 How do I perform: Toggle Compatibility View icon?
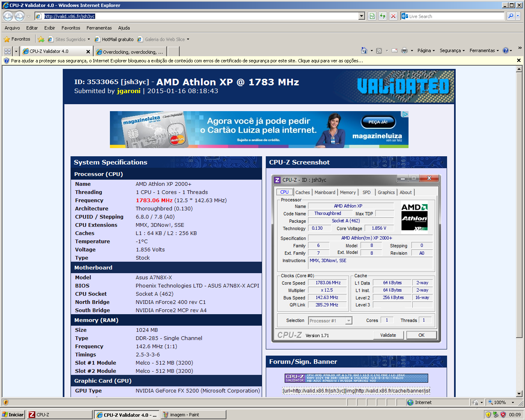pos(372,16)
